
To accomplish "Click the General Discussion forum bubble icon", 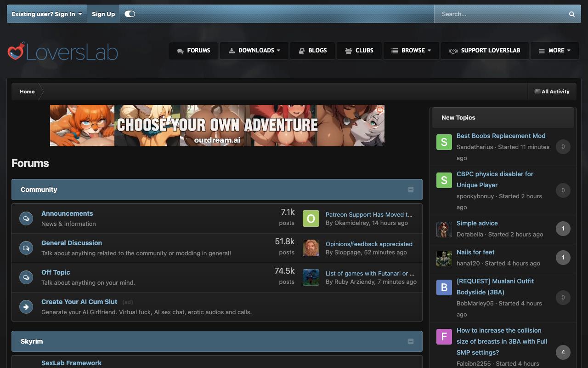I will point(26,248).
